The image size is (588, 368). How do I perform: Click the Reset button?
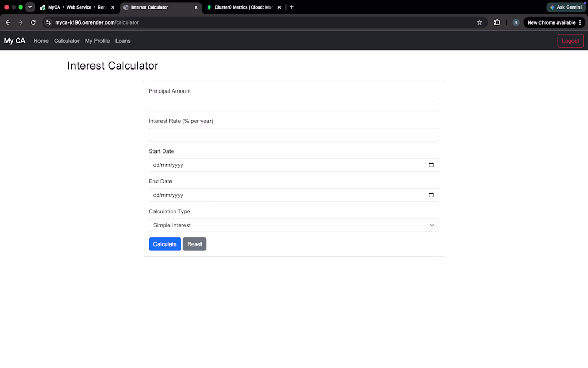pos(194,244)
